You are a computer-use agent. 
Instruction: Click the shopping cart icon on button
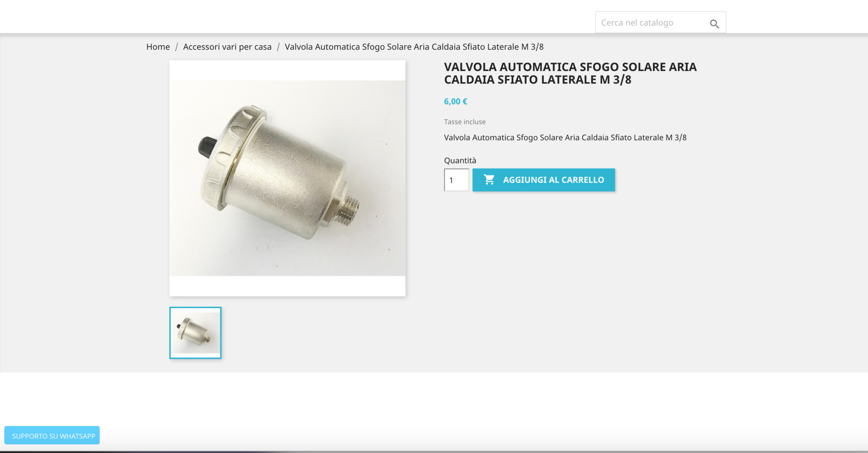point(489,180)
